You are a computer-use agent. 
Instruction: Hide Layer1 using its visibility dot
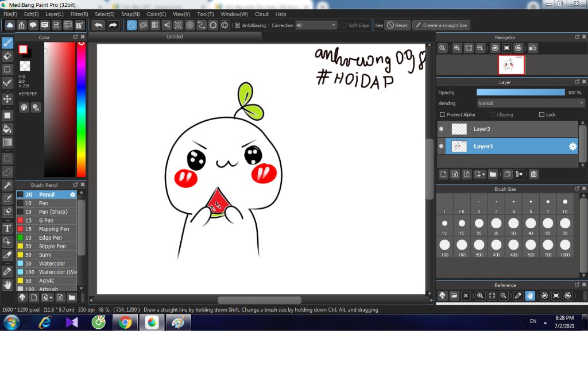coord(442,146)
